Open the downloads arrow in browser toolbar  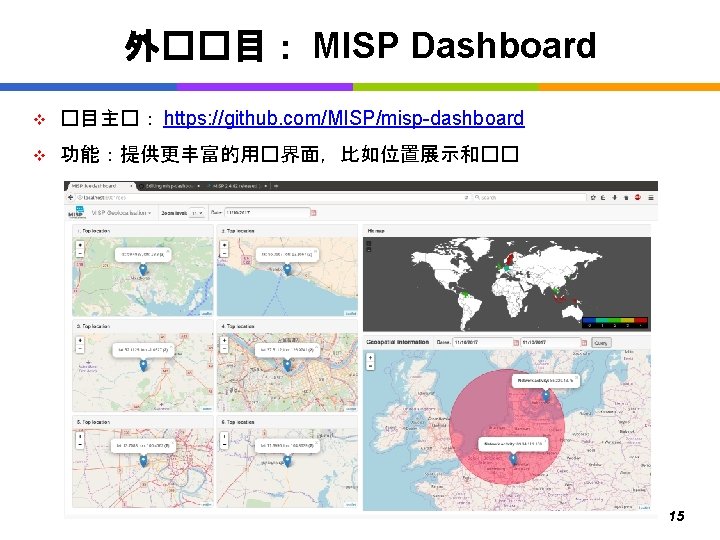pos(614,197)
